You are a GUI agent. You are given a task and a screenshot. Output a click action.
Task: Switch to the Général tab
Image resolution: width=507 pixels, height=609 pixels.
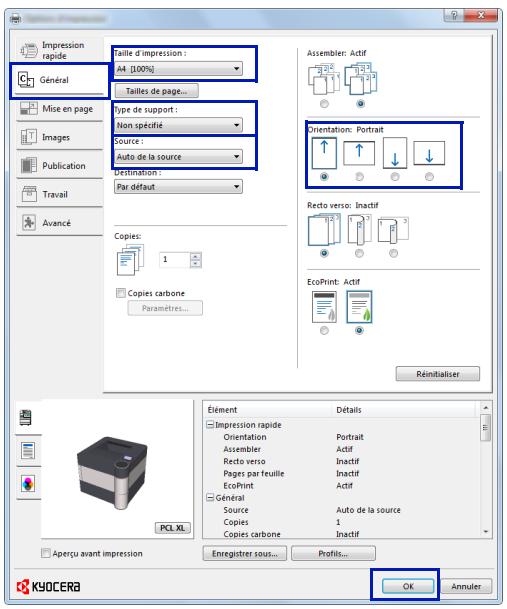(59, 80)
